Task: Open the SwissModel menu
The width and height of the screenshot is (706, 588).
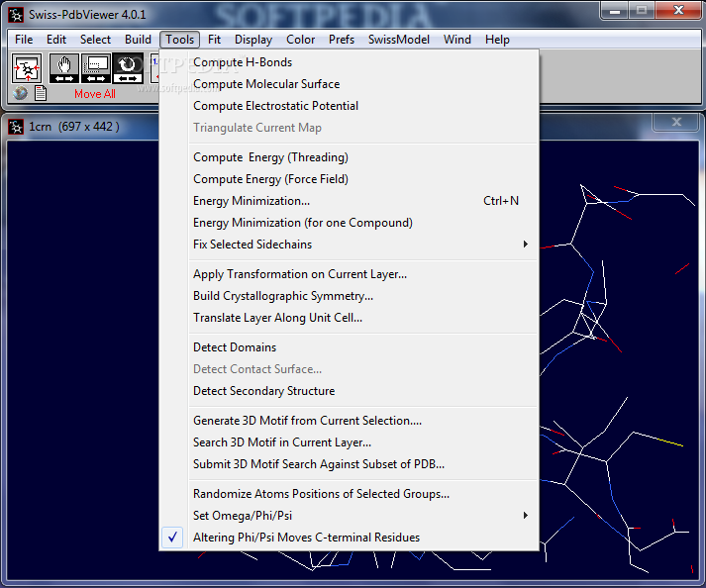Action: tap(398, 40)
